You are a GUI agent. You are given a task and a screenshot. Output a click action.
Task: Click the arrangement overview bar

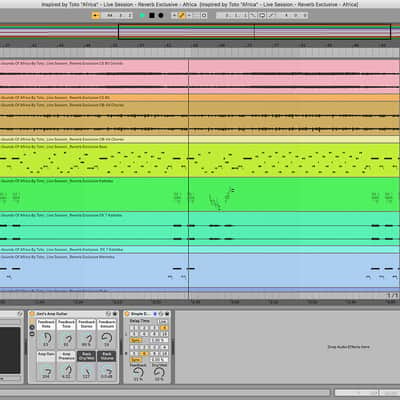(200, 31)
